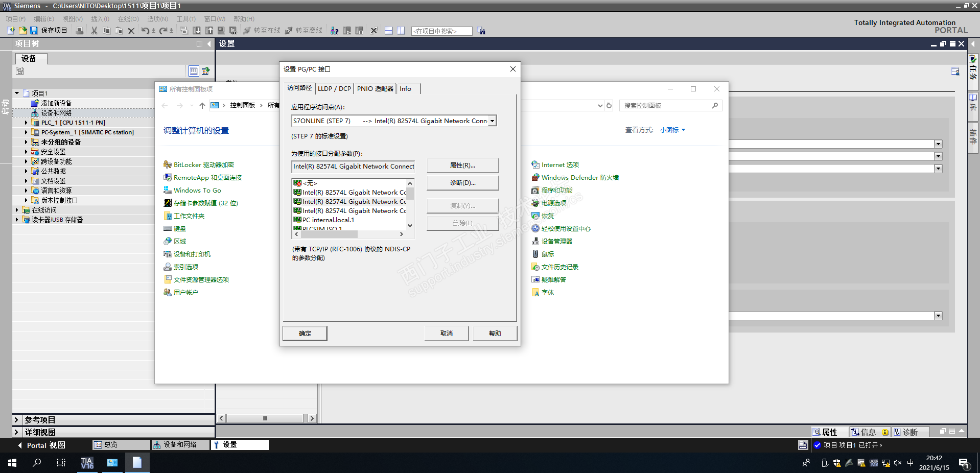This screenshot has width=980, height=473.
Task: Open an existing project via toolbar icon
Action: 22,31
